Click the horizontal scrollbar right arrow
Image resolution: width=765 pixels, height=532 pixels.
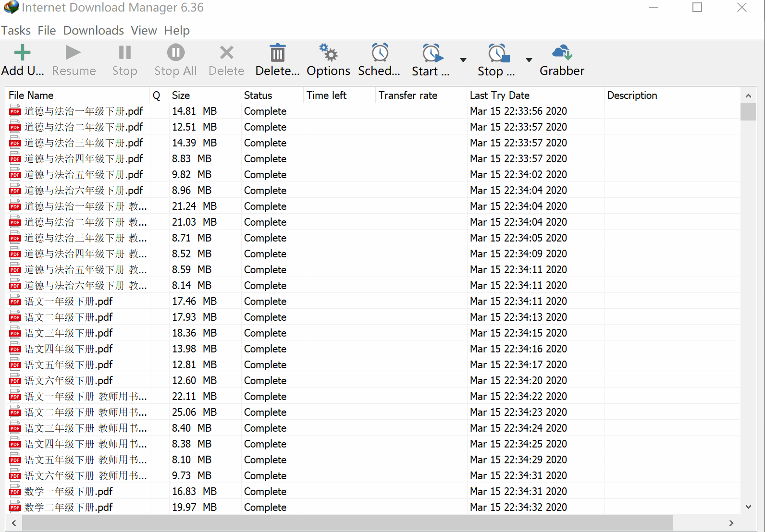pos(731,523)
